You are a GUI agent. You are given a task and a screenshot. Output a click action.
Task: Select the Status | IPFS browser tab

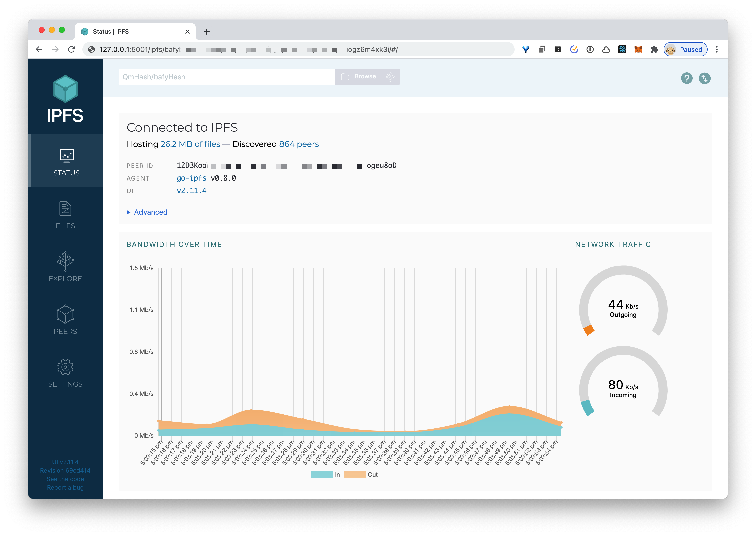coord(111,31)
